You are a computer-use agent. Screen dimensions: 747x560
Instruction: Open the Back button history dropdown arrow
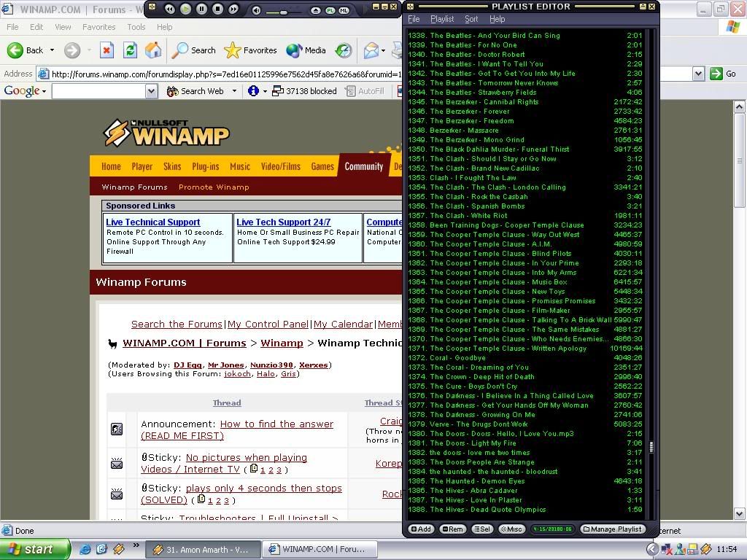point(53,50)
